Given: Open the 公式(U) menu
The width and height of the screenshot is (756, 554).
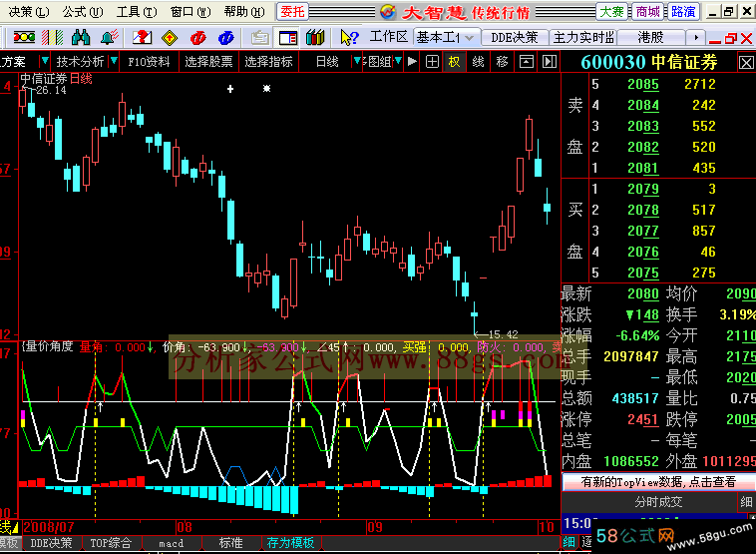Looking at the screenshot, I should pyautogui.click(x=83, y=12).
